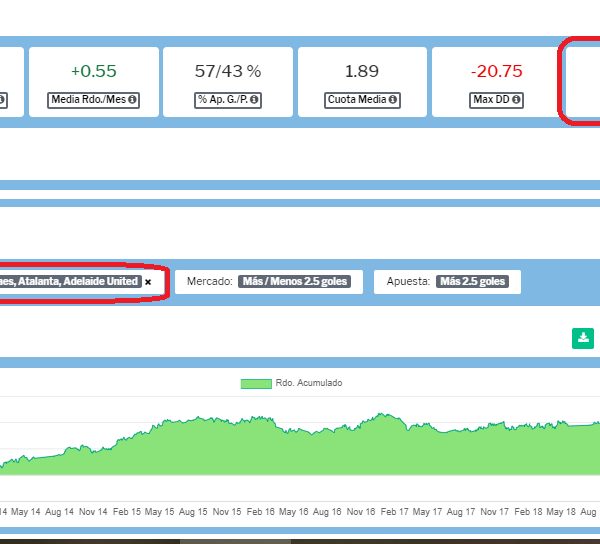This screenshot has width=600, height=544.
Task: Toggle the Rdo. Acumulado legend series
Action: 306,383
